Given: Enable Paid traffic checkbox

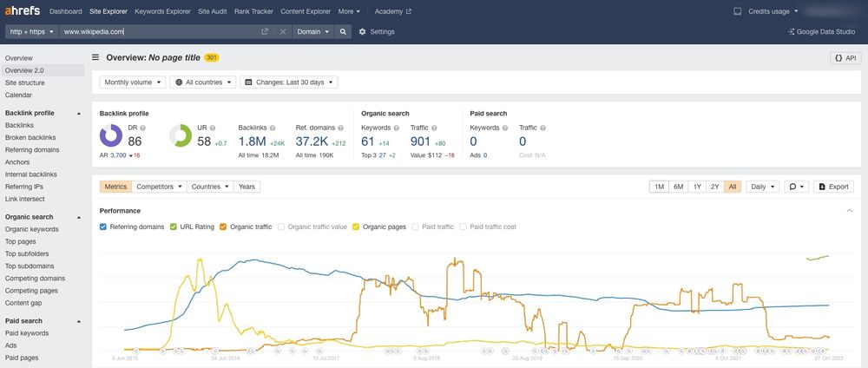Looking at the screenshot, I should pos(415,227).
